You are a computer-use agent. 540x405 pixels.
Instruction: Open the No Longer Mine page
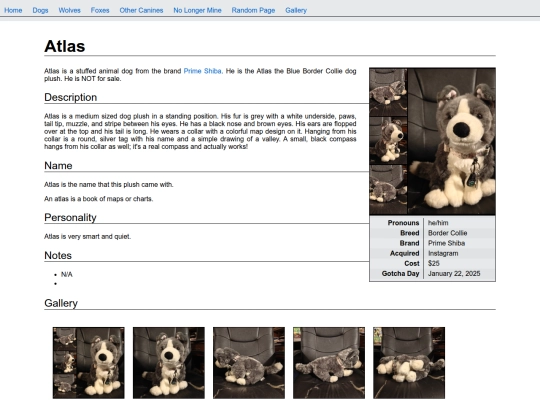(197, 10)
